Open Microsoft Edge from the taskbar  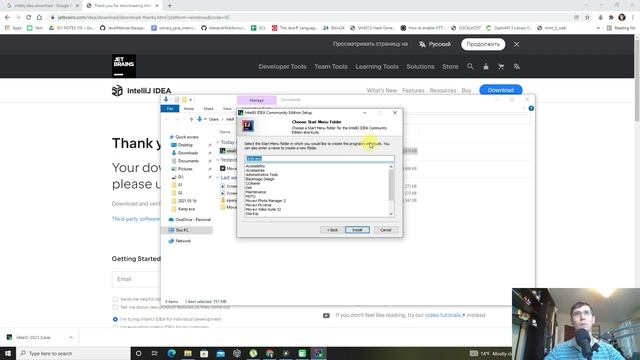171,353
